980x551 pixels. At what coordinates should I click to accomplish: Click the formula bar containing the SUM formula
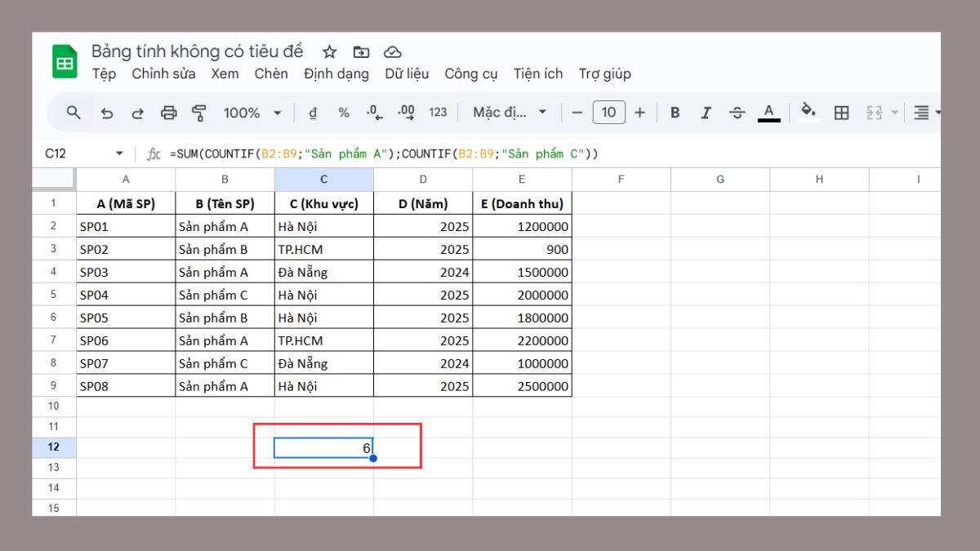pyautogui.click(x=490, y=153)
